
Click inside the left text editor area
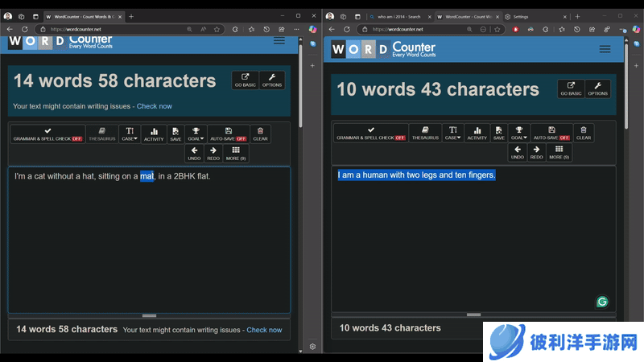[x=149, y=241]
